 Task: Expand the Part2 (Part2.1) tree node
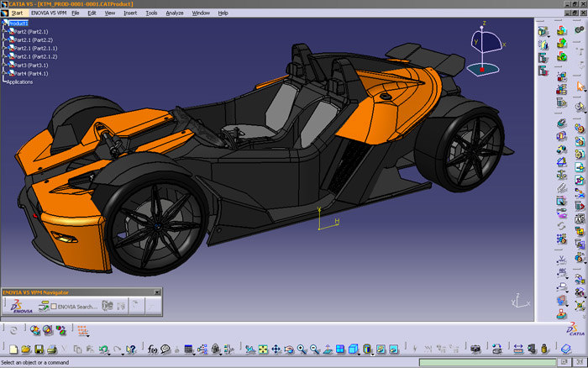[x=4, y=32]
